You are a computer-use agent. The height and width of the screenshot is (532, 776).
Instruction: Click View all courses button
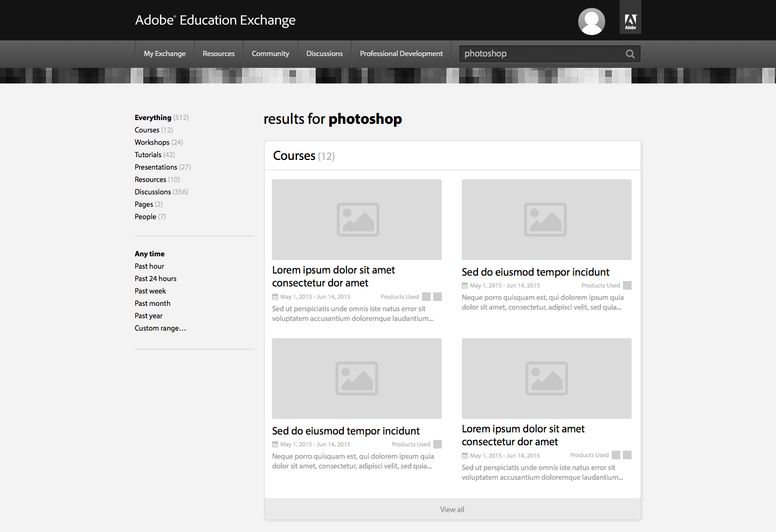[453, 509]
